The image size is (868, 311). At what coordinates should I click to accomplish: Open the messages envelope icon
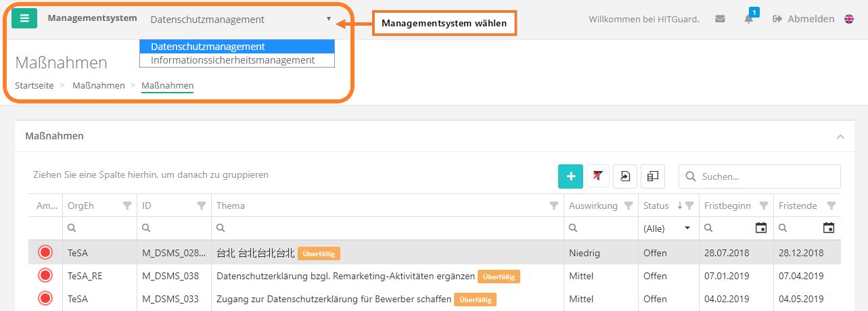(720, 19)
